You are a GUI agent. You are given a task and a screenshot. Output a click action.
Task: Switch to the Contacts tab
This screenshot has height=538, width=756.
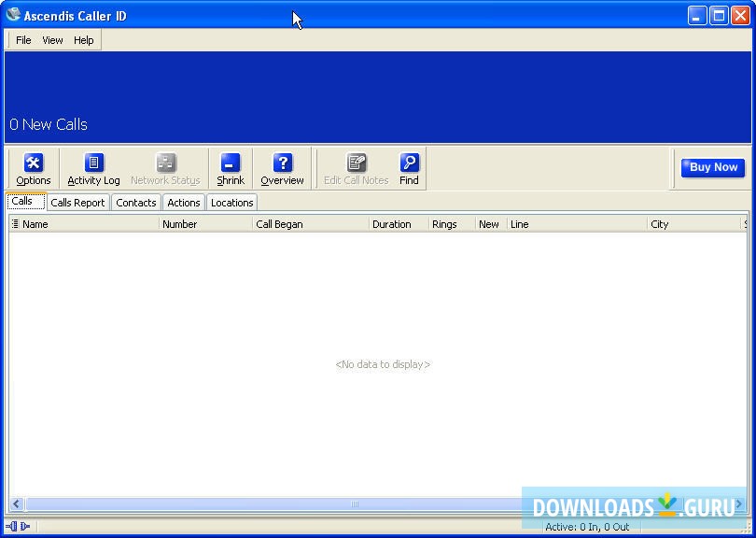click(136, 203)
